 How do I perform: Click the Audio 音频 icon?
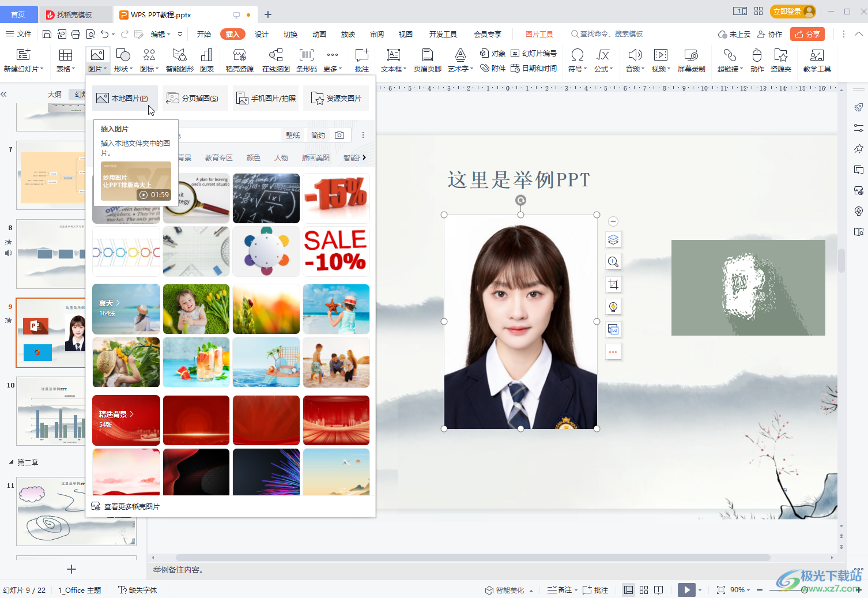(635, 55)
